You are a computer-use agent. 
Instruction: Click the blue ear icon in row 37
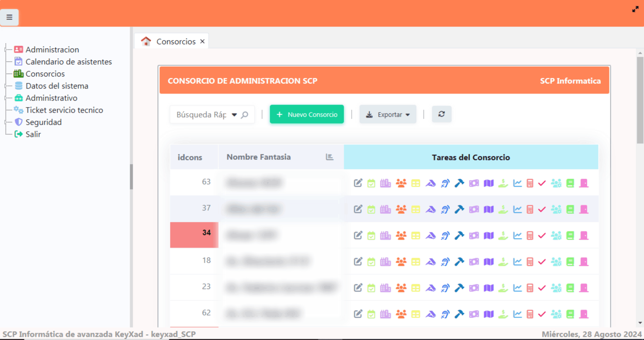[445, 209]
